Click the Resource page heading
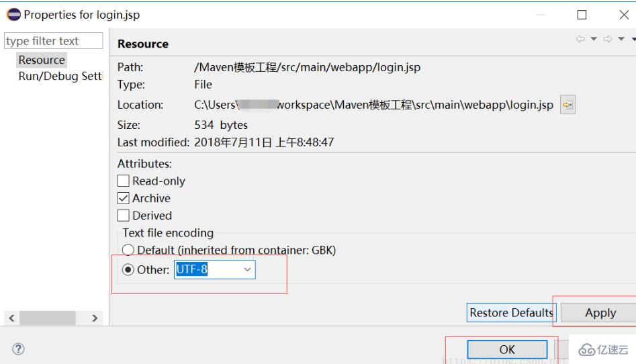The image size is (636, 364). tap(143, 44)
